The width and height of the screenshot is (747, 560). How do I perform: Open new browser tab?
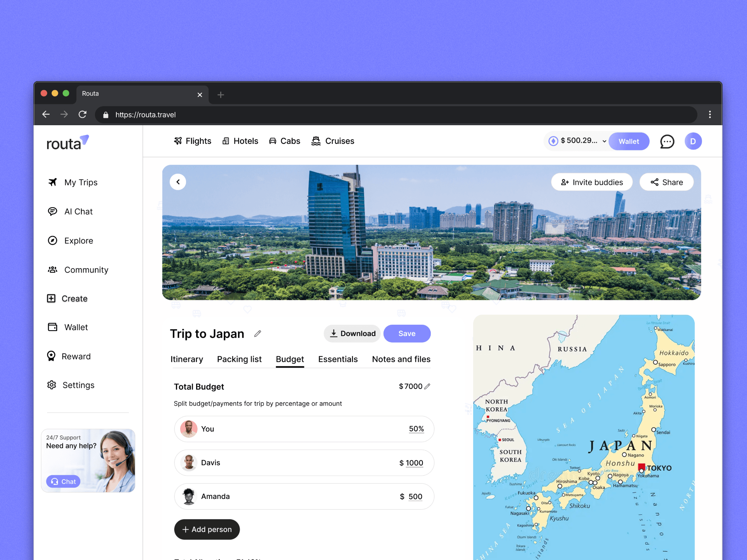221,94
